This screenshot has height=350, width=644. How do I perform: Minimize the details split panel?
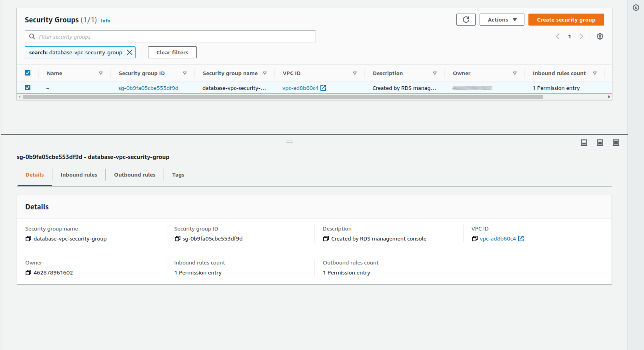(584, 143)
